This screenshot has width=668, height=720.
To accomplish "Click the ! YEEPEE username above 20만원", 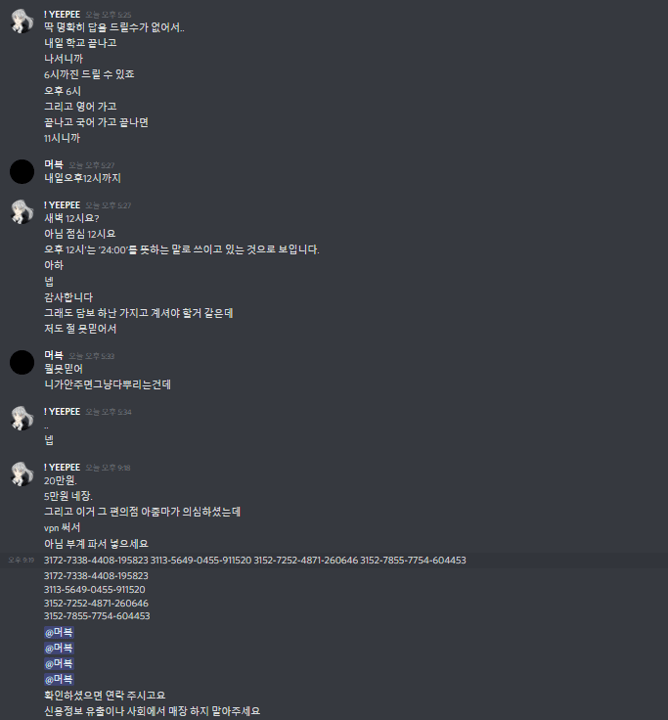I will coord(62,467).
